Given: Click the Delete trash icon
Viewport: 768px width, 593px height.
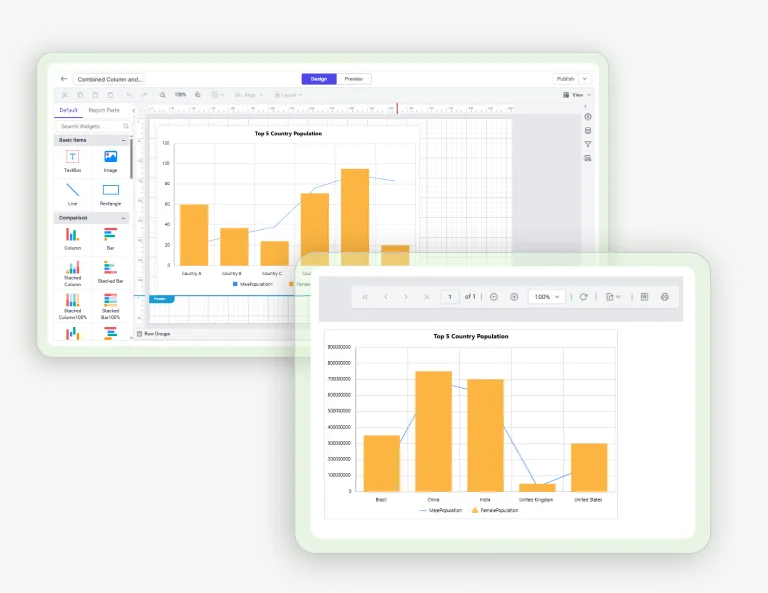Looking at the screenshot, I should [x=110, y=95].
